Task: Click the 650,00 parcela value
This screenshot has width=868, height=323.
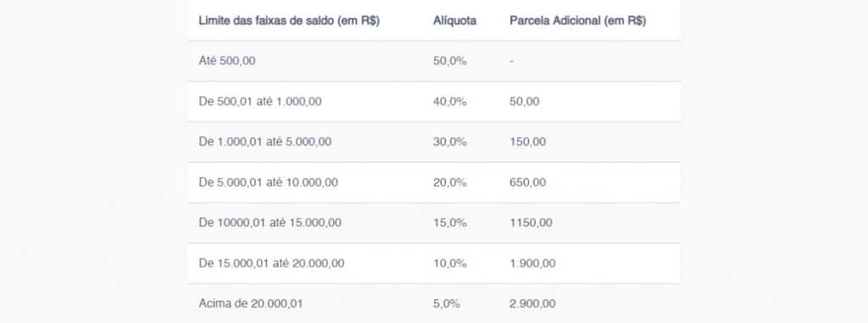Action: [x=528, y=182]
